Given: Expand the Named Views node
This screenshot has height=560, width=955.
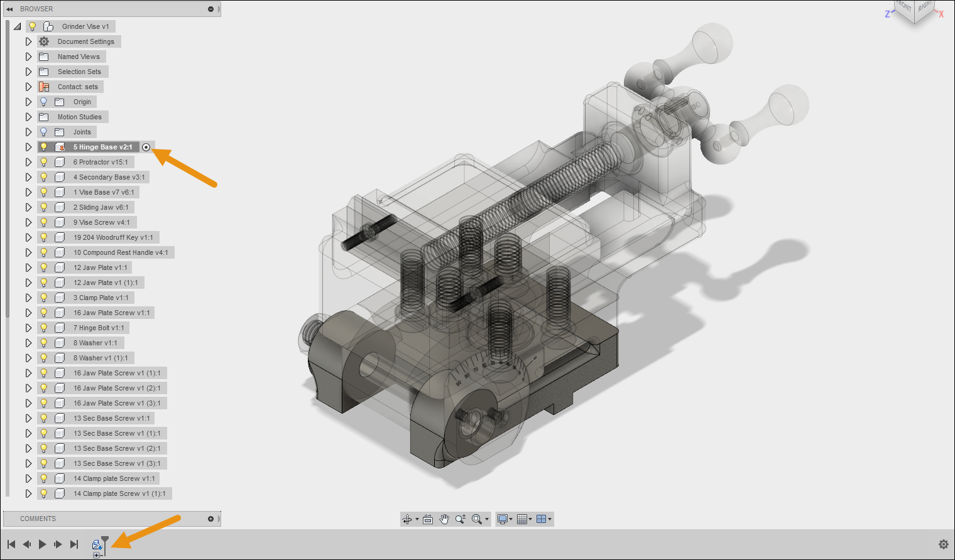Looking at the screenshot, I should coord(28,57).
